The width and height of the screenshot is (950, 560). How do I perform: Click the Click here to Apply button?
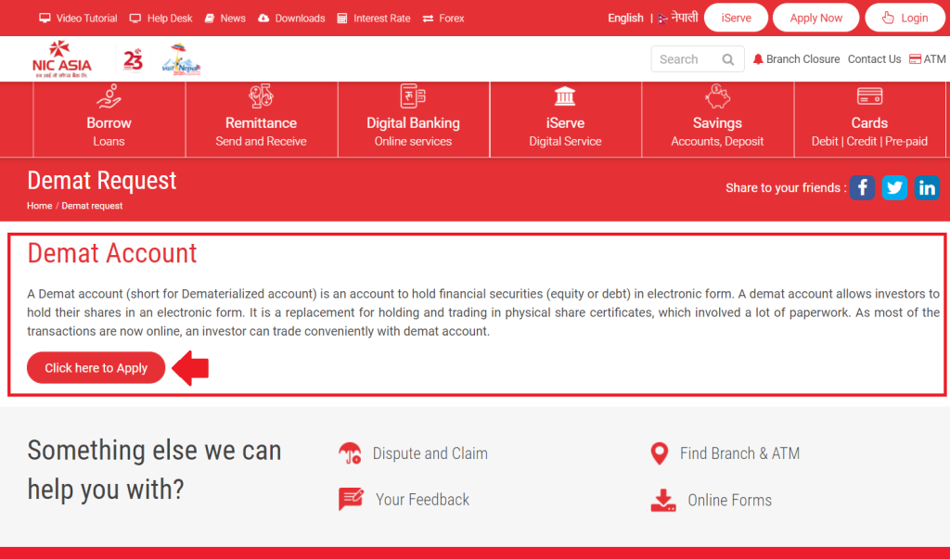tap(96, 367)
